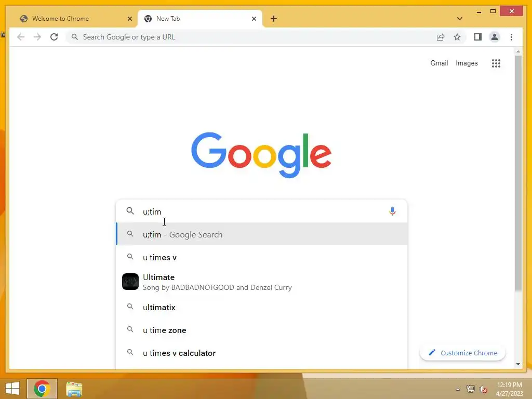Choose Ultimate song suggestion
This screenshot has width=532, height=399.
262,282
